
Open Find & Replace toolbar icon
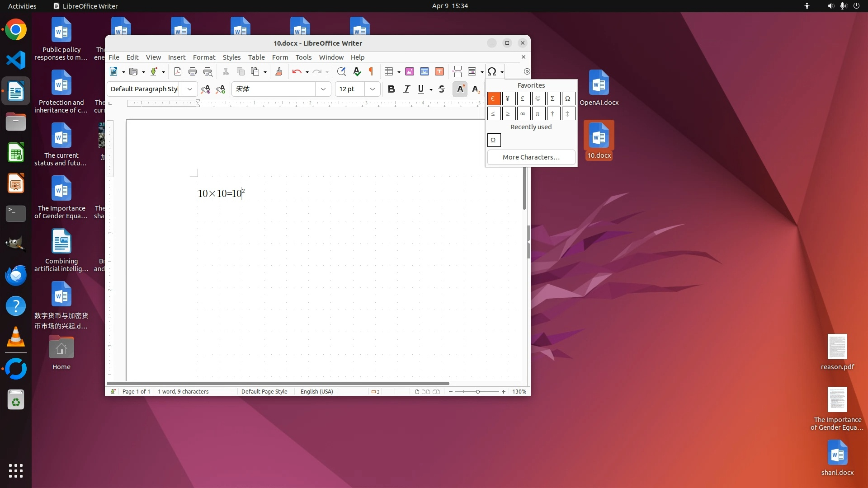coord(341,71)
